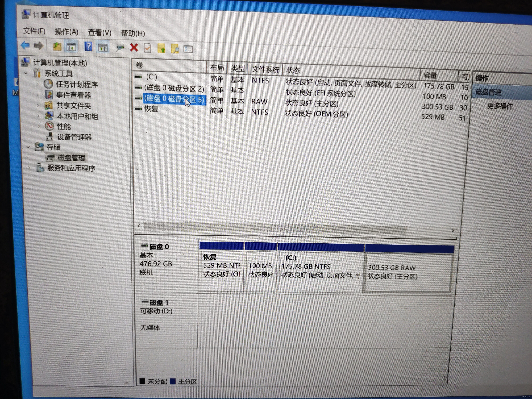Expand the 任务计划程序 tree node

(x=38, y=84)
